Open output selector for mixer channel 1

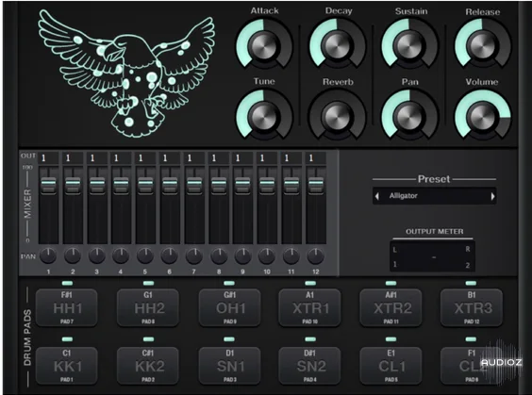pos(48,158)
